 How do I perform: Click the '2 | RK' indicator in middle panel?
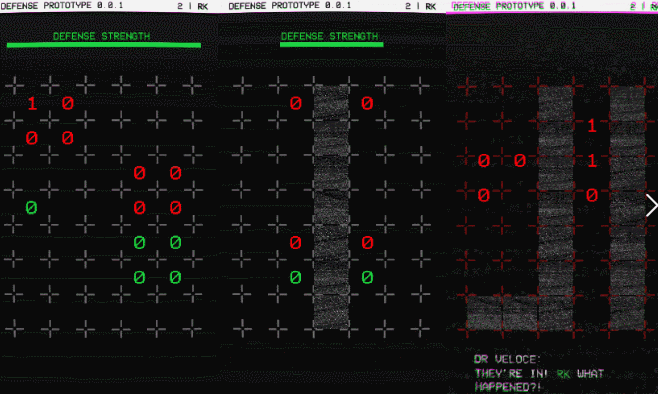pyautogui.click(x=420, y=6)
